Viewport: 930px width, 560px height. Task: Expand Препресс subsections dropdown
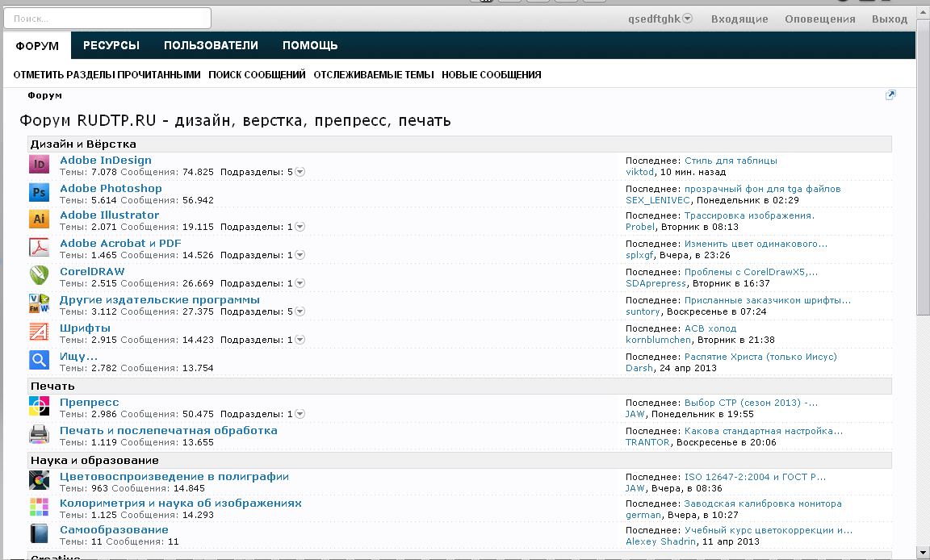(300, 414)
